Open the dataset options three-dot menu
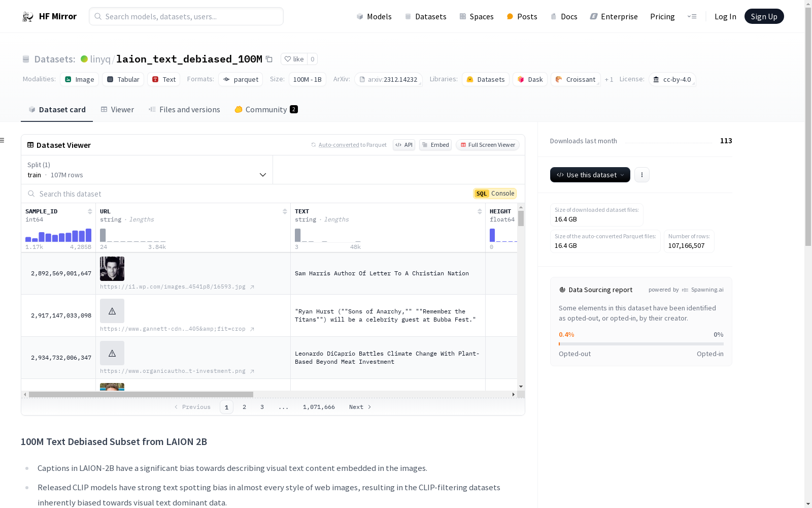The width and height of the screenshot is (812, 508). click(642, 175)
